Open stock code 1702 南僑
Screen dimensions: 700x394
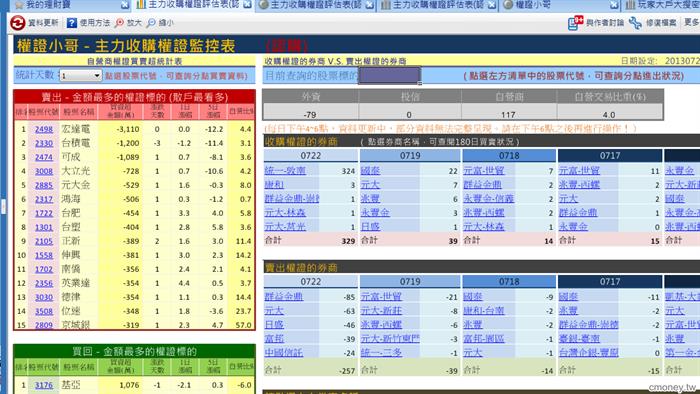44,270
